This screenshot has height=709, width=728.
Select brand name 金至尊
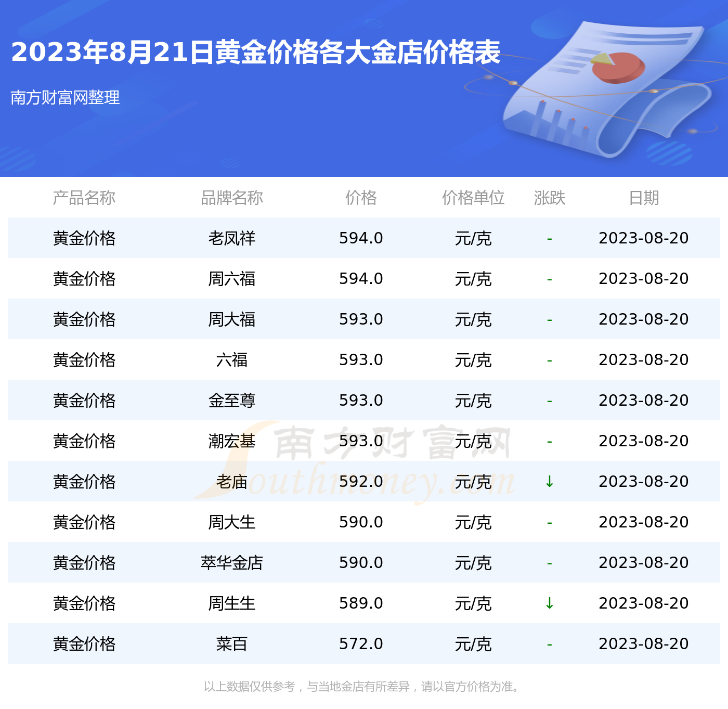click(x=232, y=401)
